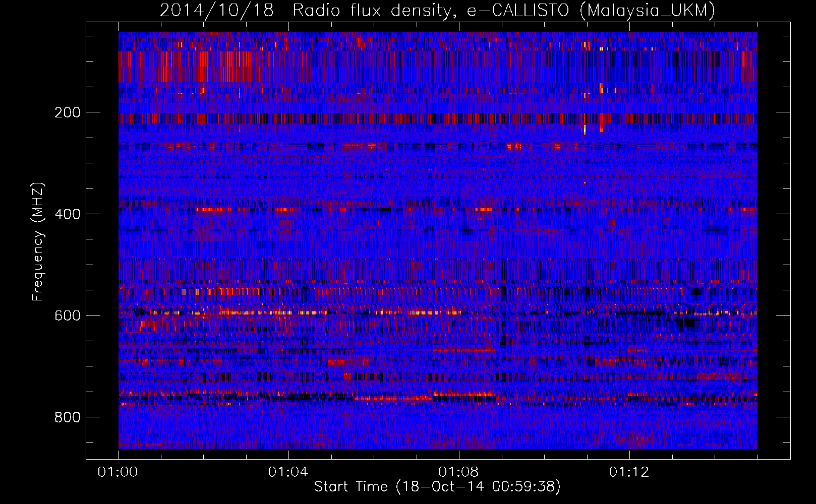816x504 pixels.
Task: Click the 400 frequency tick label
Action: (68, 214)
